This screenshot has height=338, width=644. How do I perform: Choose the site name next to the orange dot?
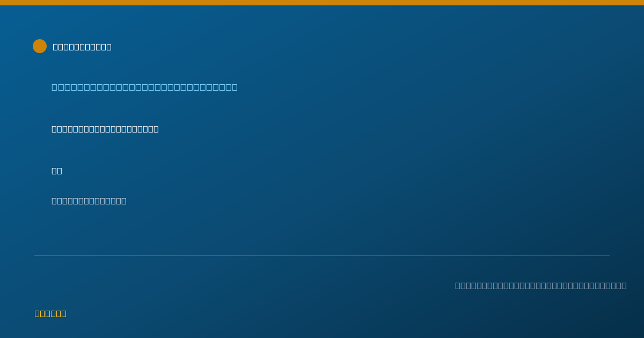point(82,47)
